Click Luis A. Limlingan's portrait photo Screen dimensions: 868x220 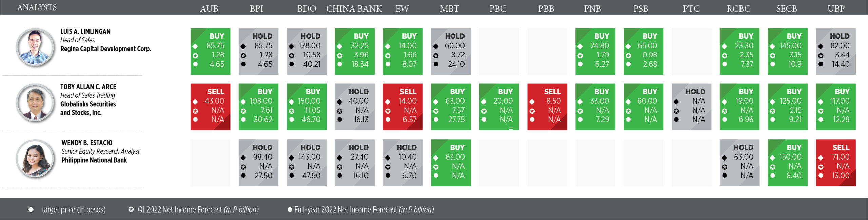pos(35,47)
